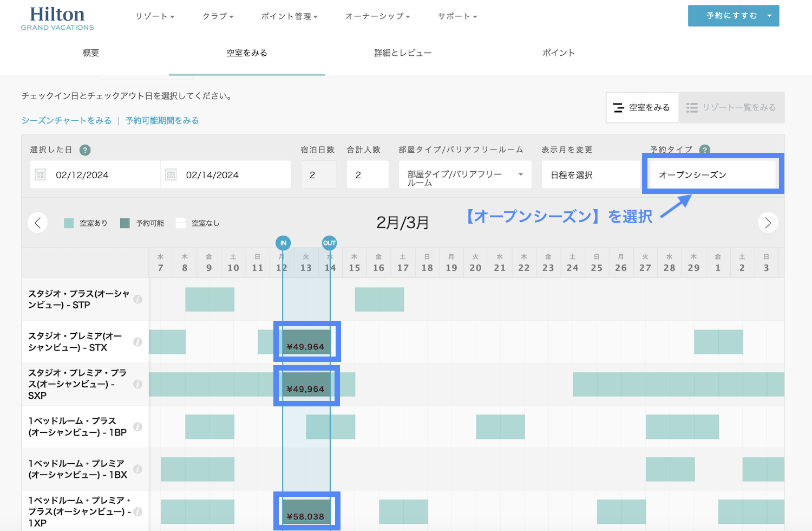Click the 2月/3月 month heading
Image resolution: width=812 pixels, height=531 pixels.
point(403,223)
